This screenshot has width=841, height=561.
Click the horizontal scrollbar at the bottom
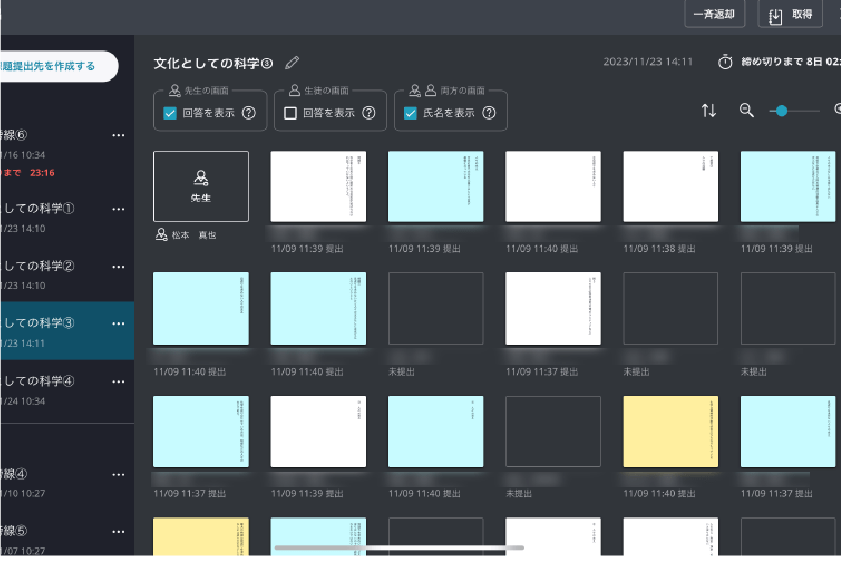point(399,548)
